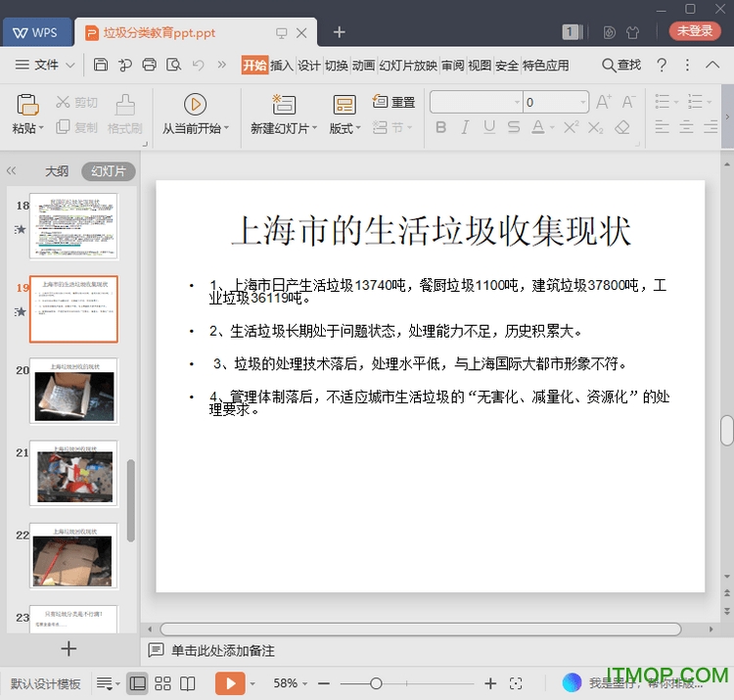The height and width of the screenshot is (700, 734).
Task: Open the File menu dropdown arrow
Action: point(69,65)
